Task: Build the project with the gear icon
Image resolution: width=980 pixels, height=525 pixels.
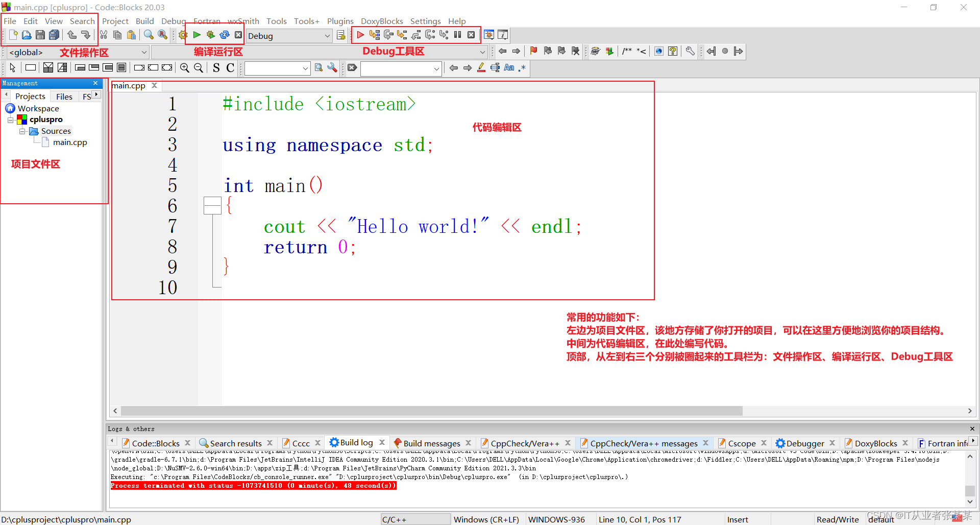Action: (183, 35)
